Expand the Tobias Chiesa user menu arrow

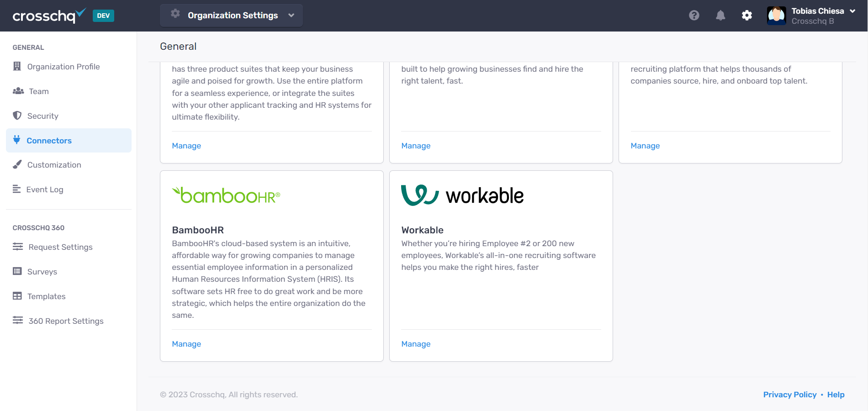852,11
